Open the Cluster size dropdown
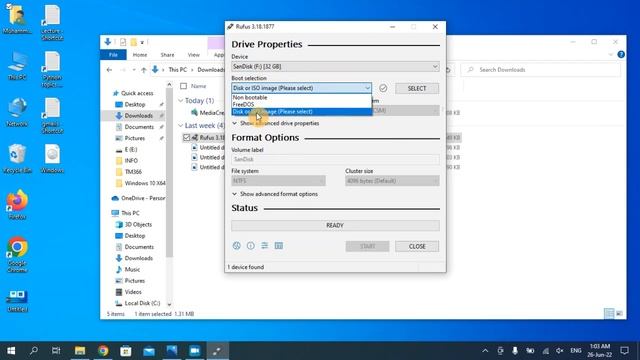This screenshot has width=640, height=360. [392, 181]
